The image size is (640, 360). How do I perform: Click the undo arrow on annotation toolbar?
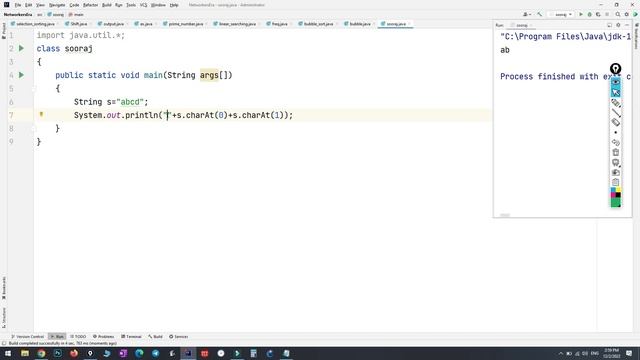(616, 142)
